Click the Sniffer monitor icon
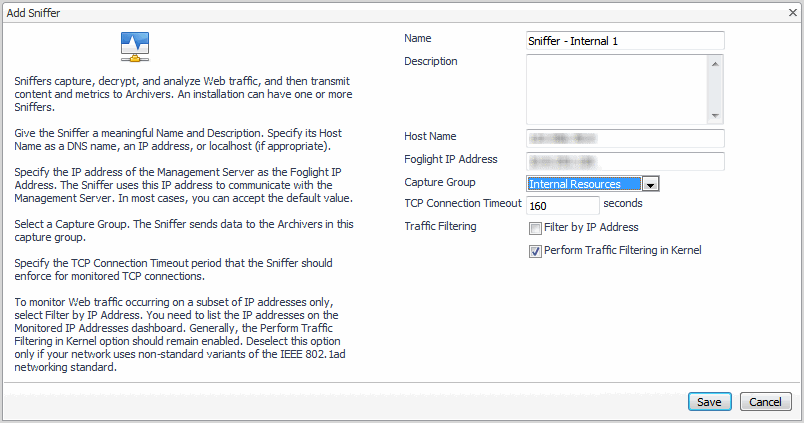Image resolution: width=804 pixels, height=423 pixels. 133,46
